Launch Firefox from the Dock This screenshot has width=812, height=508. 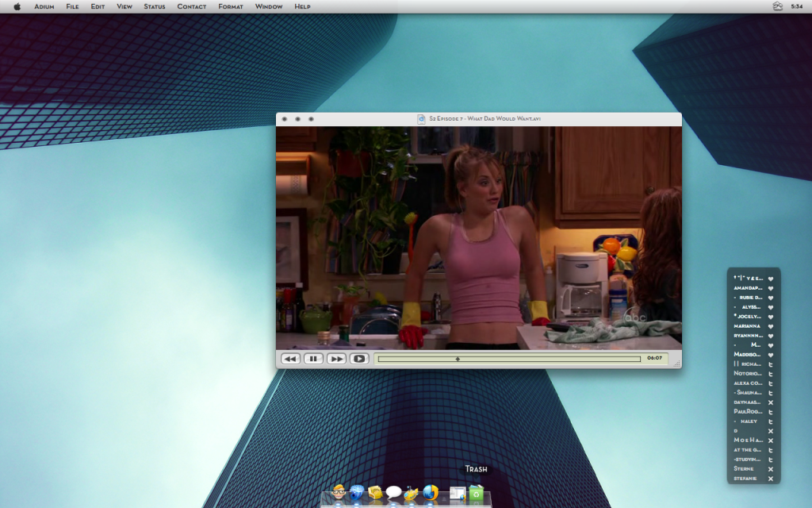431,492
